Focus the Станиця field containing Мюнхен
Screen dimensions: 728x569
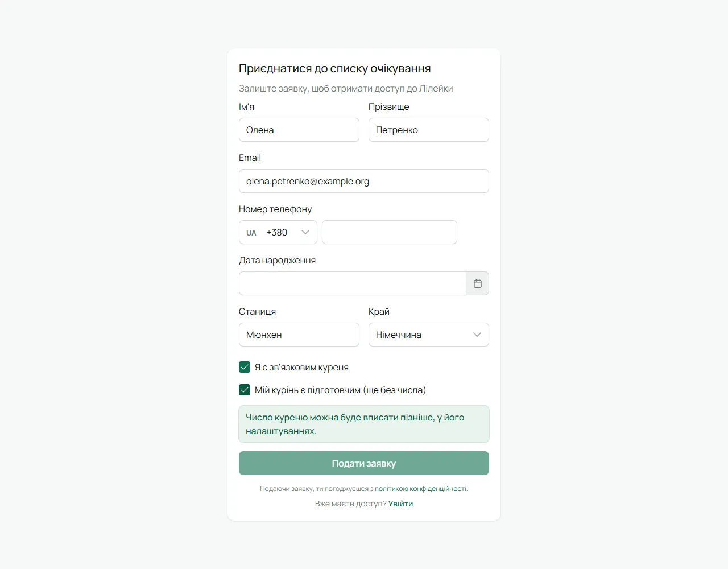coord(299,335)
